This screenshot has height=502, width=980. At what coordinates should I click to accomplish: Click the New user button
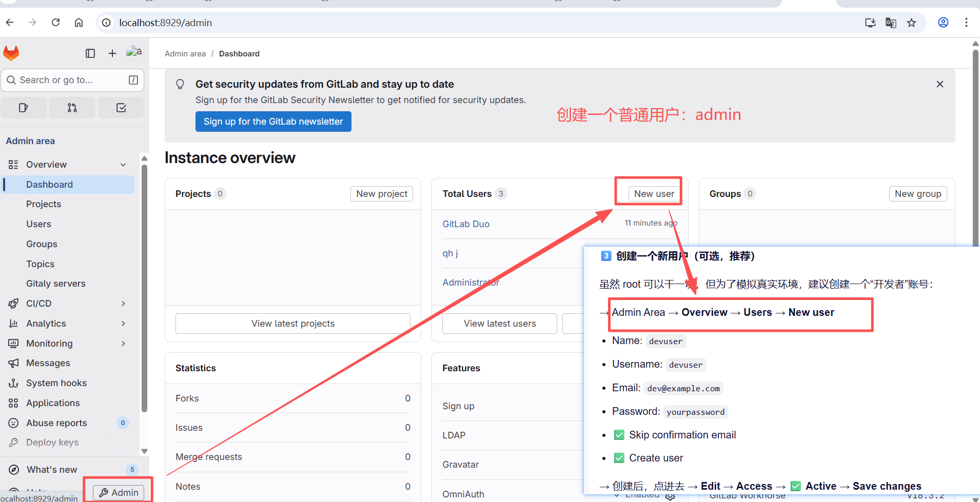[654, 194]
